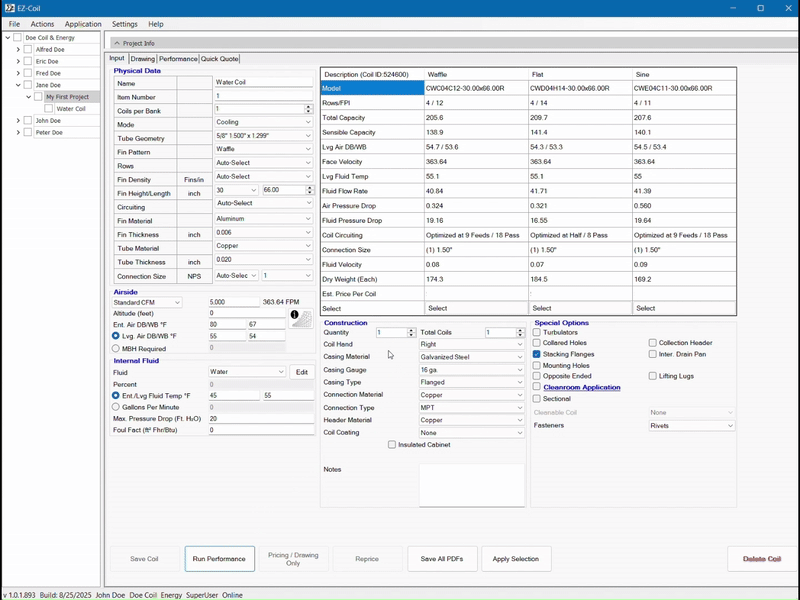Increase Quantity with the up spinner arrow
The image size is (800, 600).
tap(410, 329)
